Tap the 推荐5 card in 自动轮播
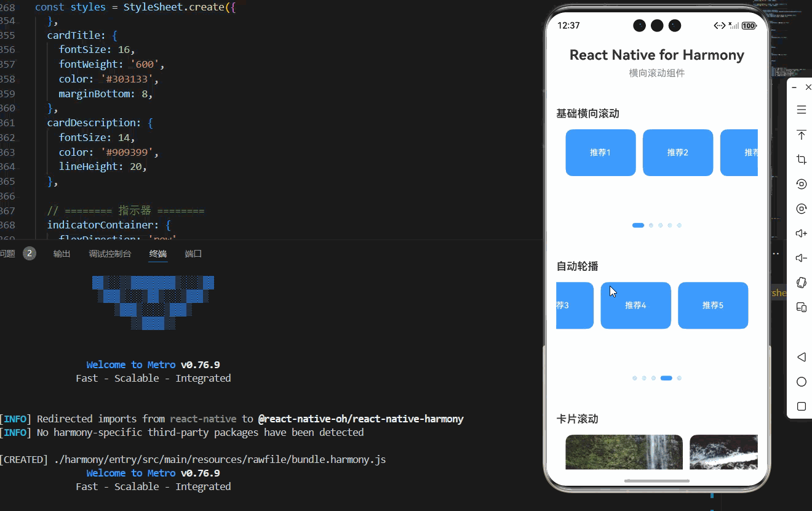Screen dimensions: 812x511 pyautogui.click(x=713, y=305)
